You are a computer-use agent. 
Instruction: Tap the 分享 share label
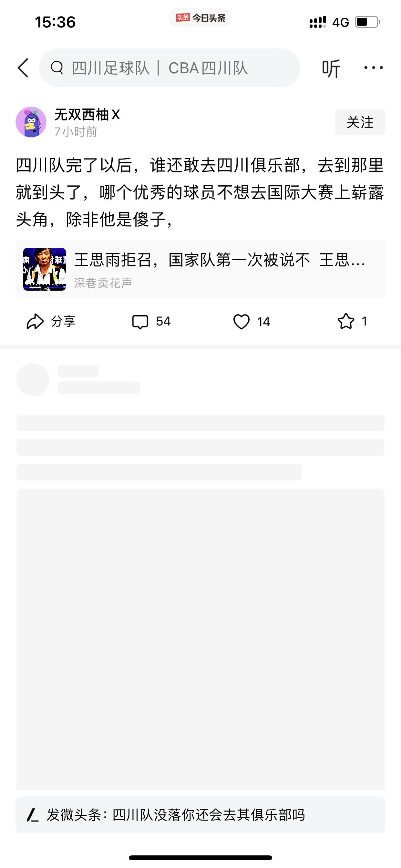pos(63,321)
